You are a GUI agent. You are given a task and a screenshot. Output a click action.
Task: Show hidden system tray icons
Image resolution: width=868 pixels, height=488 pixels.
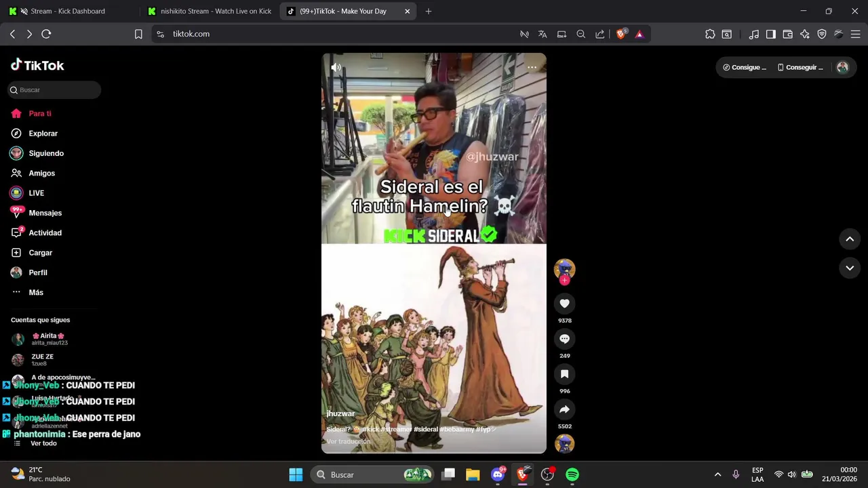coord(717,474)
